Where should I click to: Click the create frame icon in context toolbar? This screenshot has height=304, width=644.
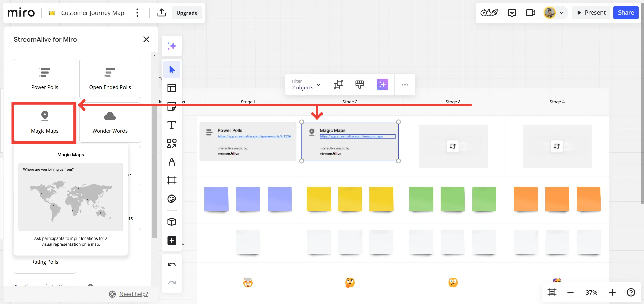[338, 85]
